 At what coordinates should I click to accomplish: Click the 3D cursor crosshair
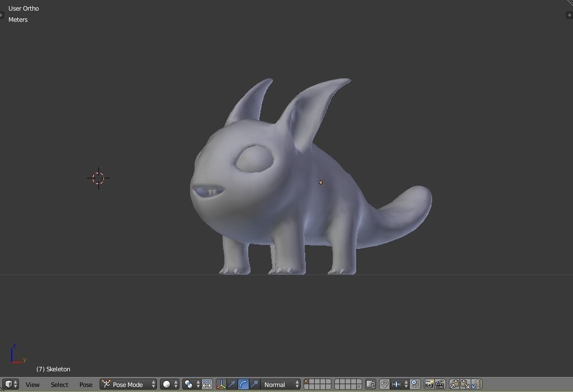[98, 178]
